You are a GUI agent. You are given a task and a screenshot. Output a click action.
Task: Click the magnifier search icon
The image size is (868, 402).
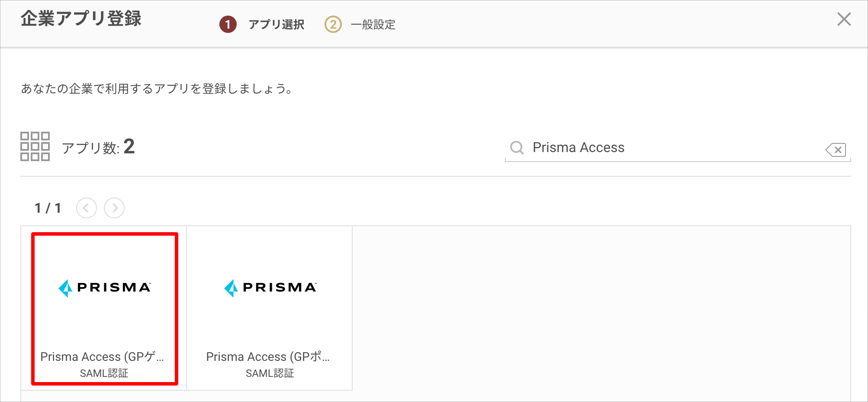point(517,148)
